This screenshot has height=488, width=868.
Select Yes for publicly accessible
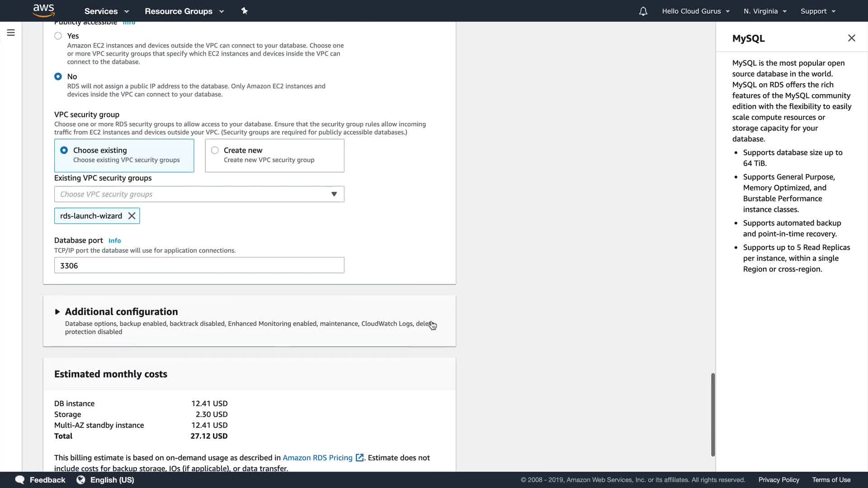(58, 36)
